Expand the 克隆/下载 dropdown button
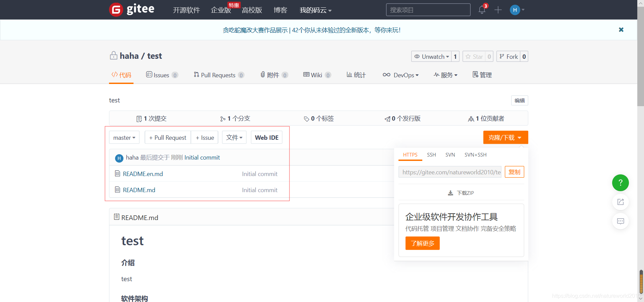 click(505, 137)
